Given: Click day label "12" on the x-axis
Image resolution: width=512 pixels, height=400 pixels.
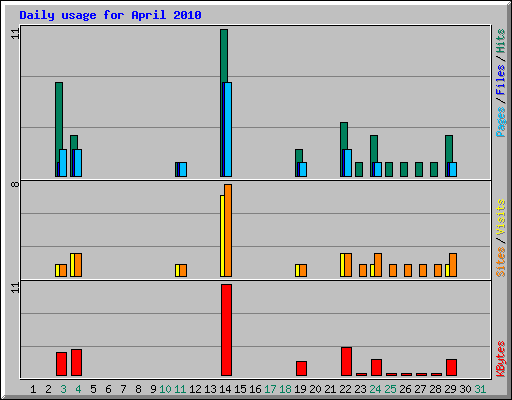Looking at the screenshot, I should pyautogui.click(x=195, y=389).
